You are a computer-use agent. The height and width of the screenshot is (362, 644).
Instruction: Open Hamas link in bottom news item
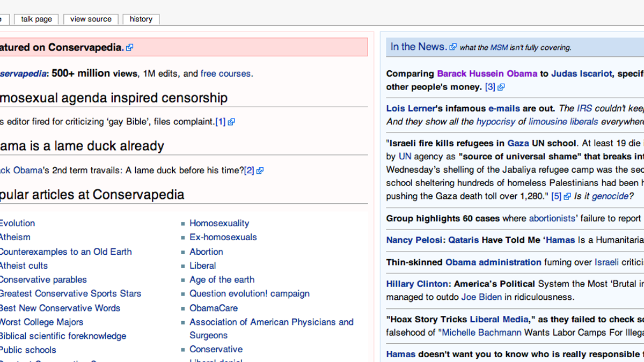(401, 354)
